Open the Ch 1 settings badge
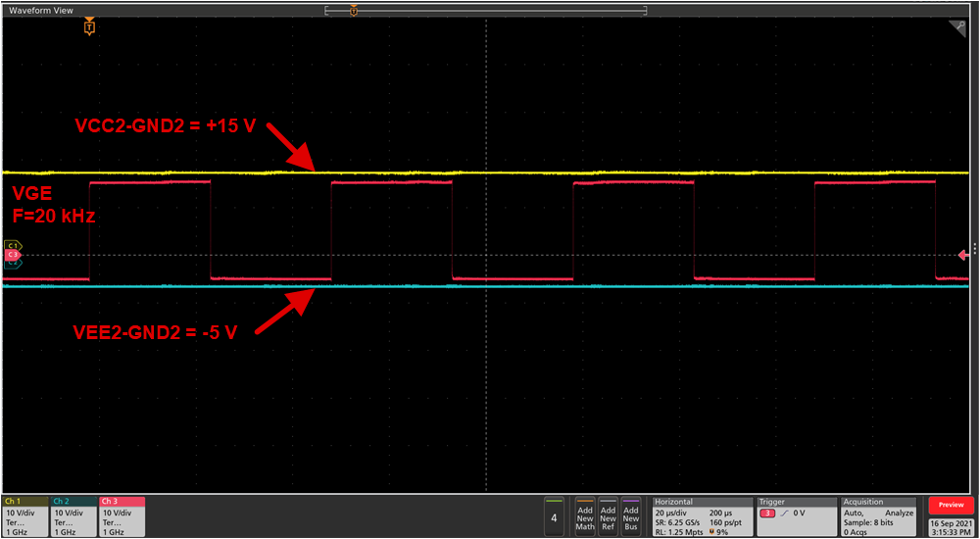980x539 pixels. pos(25,515)
